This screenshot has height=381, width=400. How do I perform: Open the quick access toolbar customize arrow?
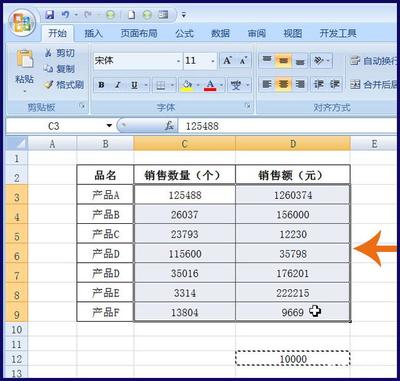pyautogui.click(x=184, y=15)
